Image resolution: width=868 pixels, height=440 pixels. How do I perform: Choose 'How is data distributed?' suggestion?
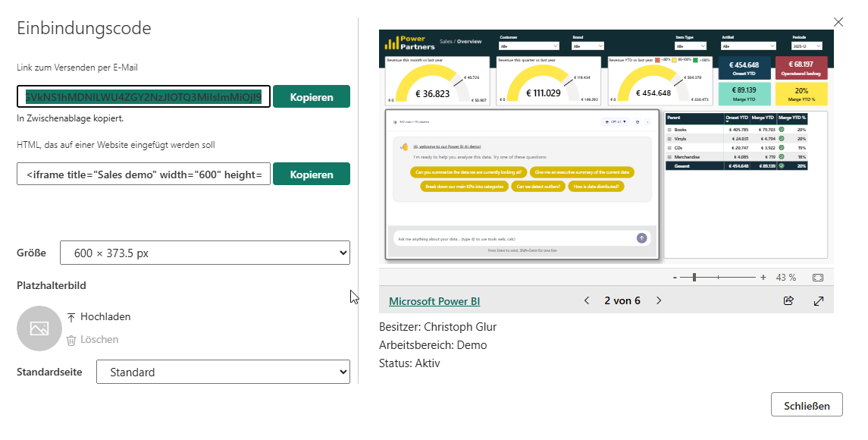pyautogui.click(x=596, y=187)
